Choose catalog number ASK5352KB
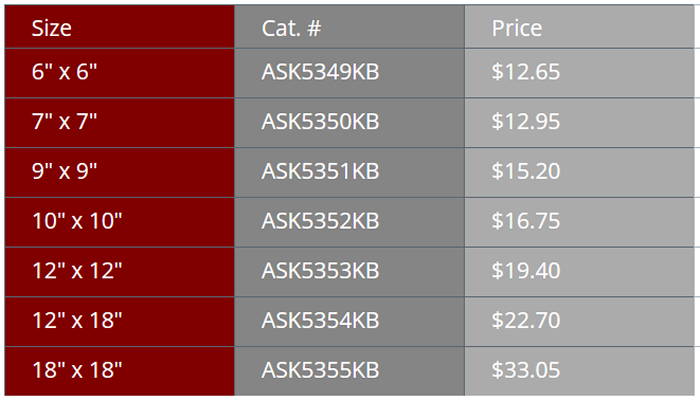This screenshot has height=401, width=700. click(x=320, y=221)
